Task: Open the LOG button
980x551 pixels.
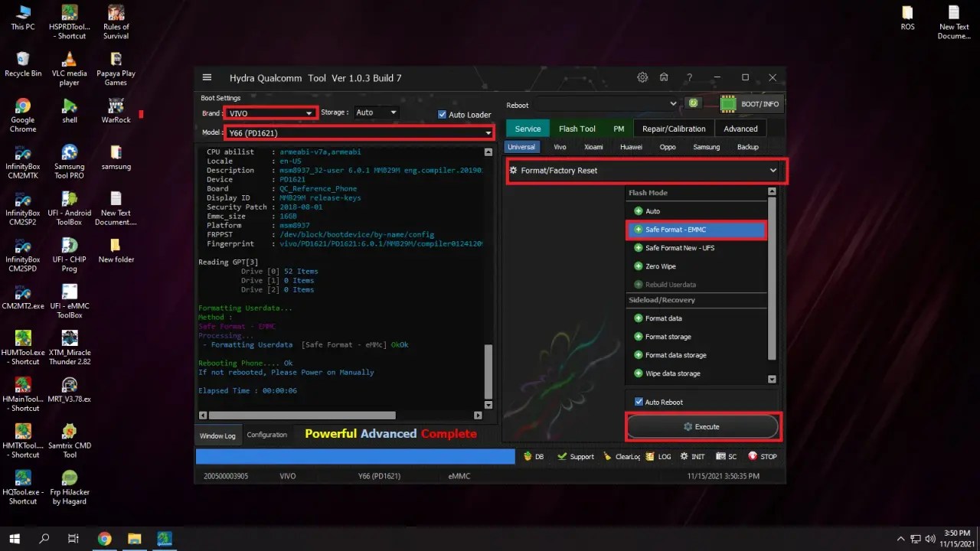Action: point(658,456)
